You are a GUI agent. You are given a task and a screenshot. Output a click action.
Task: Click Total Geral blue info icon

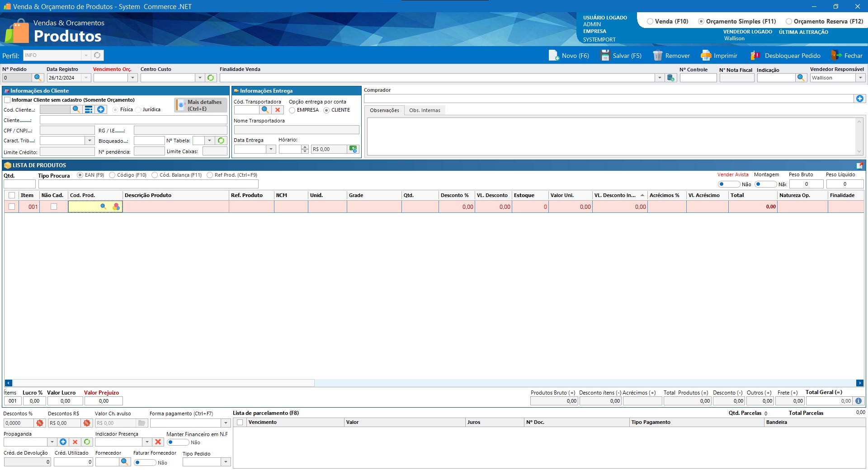click(x=859, y=401)
